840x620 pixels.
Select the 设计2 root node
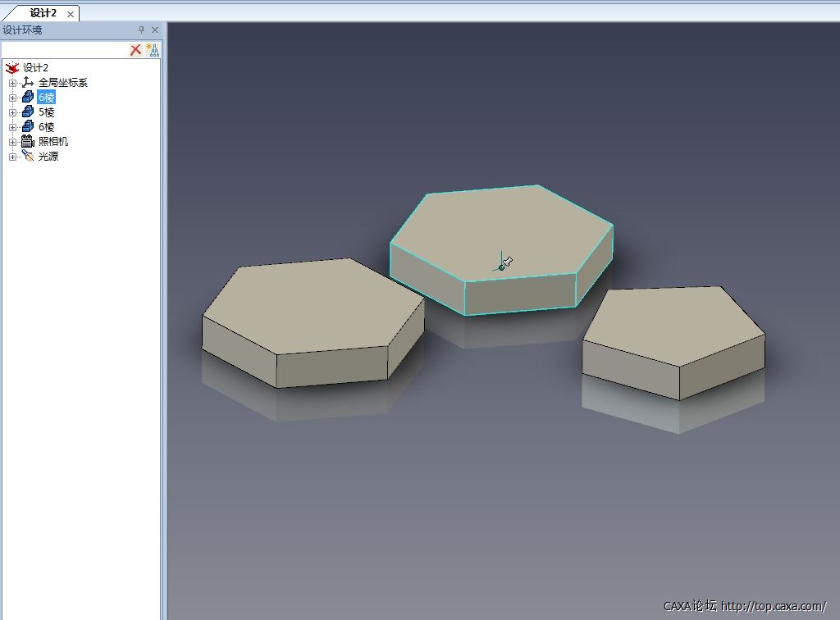[x=35, y=67]
